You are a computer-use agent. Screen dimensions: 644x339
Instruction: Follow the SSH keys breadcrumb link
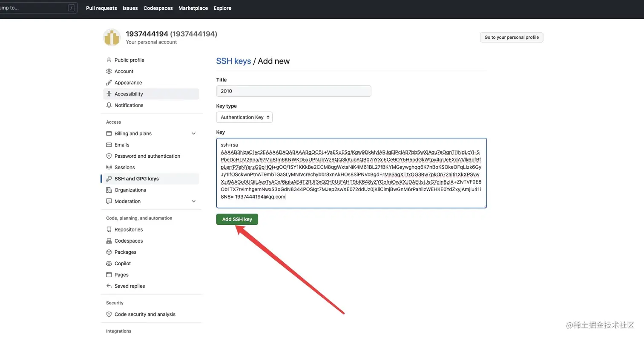coord(233,61)
